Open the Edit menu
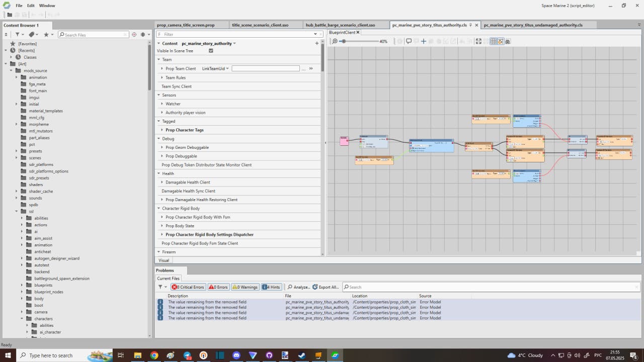 tap(31, 6)
